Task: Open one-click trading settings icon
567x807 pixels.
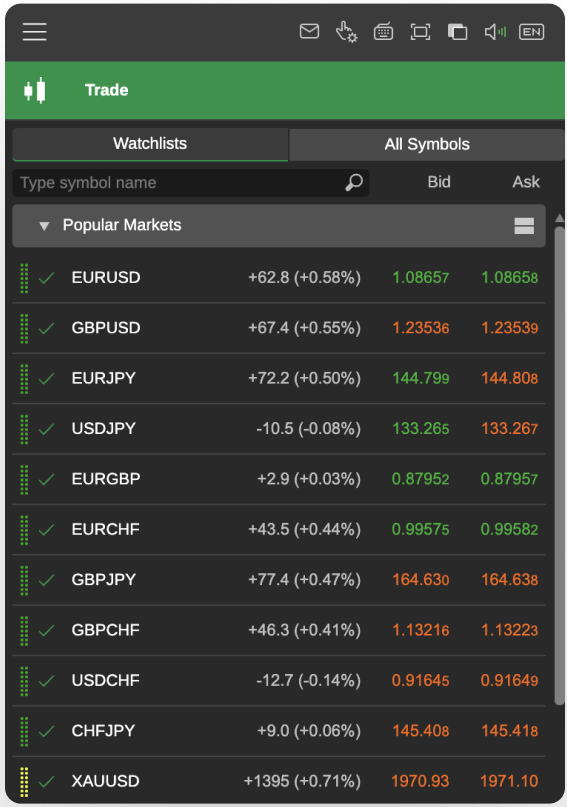Action: (346, 32)
